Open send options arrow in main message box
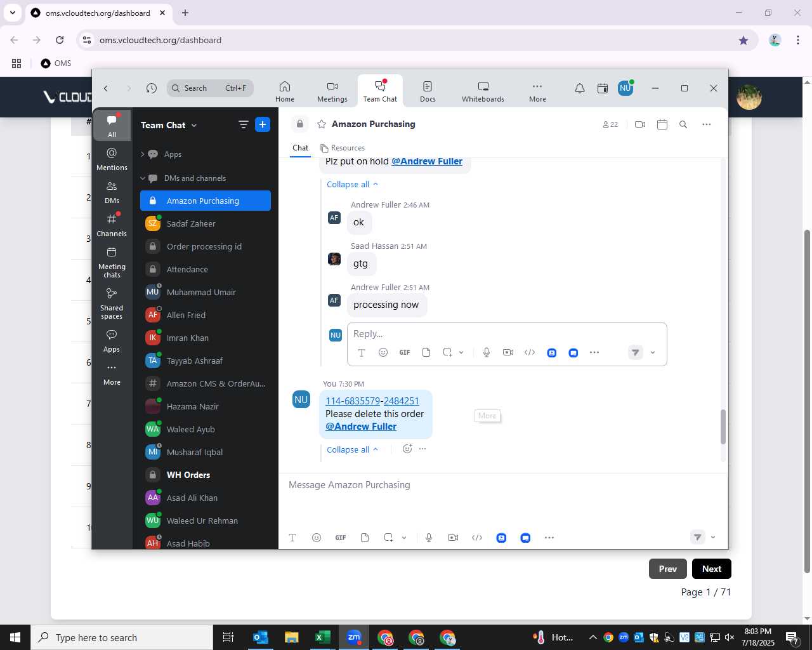The width and height of the screenshot is (812, 650). 713,538
